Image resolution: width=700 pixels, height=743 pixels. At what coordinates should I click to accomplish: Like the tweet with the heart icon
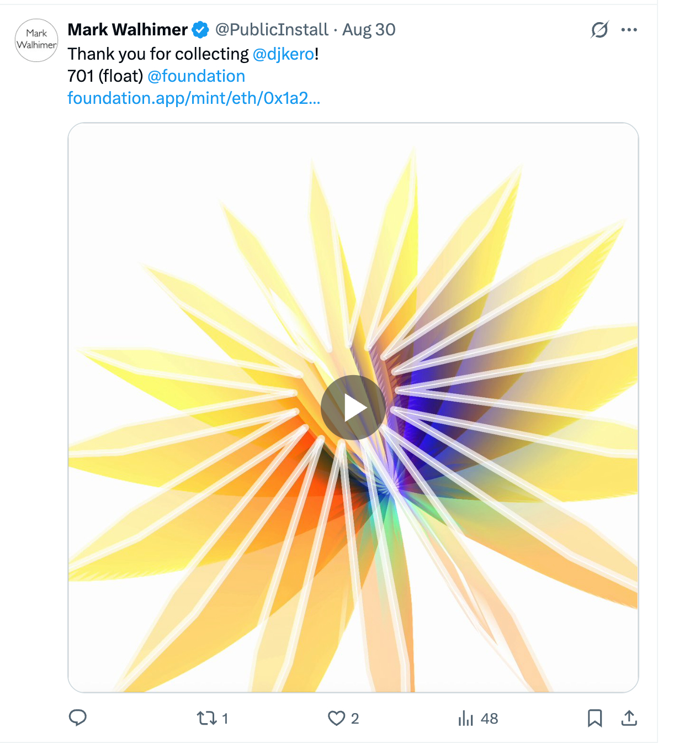336,718
